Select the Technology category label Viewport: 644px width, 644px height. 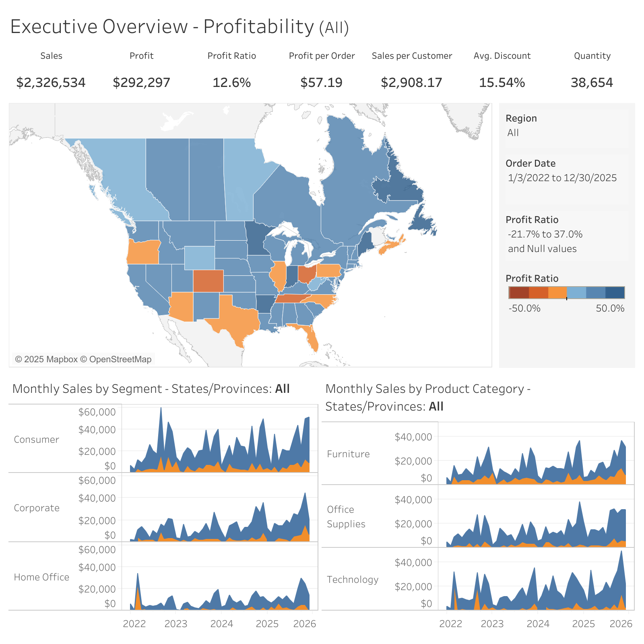(353, 580)
